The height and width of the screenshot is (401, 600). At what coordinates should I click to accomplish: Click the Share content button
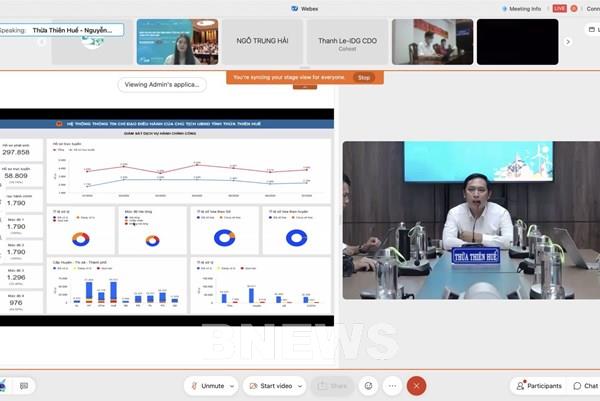tap(333, 386)
